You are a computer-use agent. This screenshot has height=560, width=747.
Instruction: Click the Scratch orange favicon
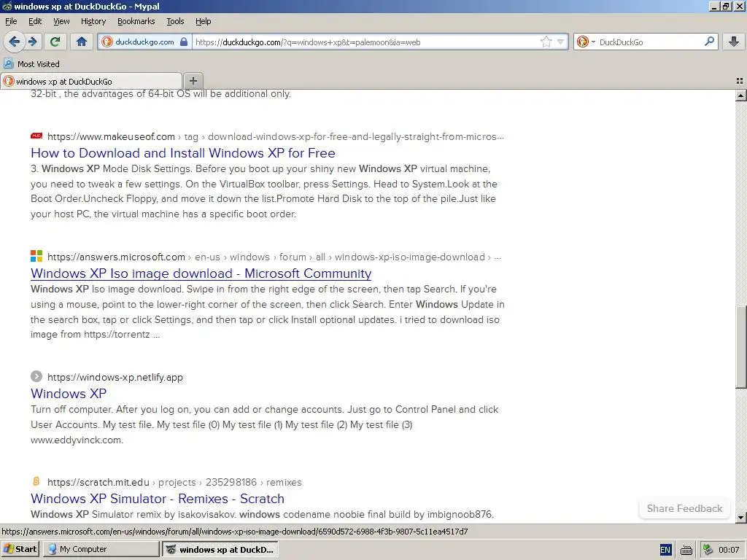[36, 481]
